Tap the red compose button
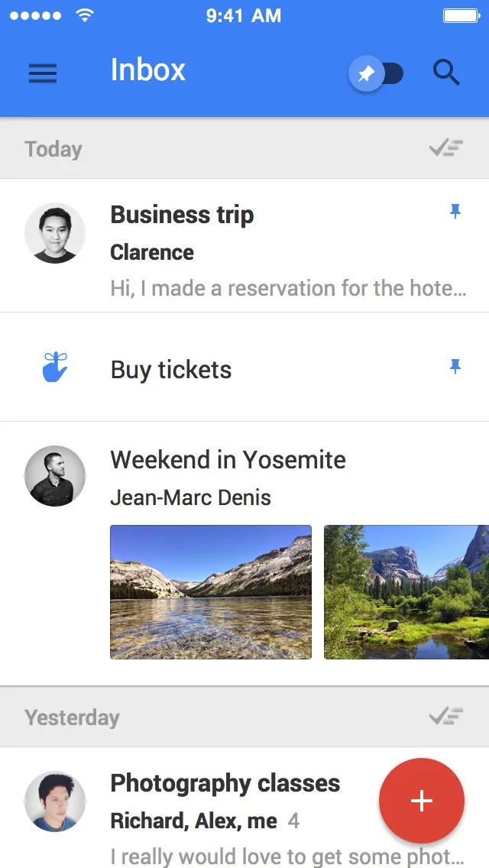 click(x=422, y=801)
